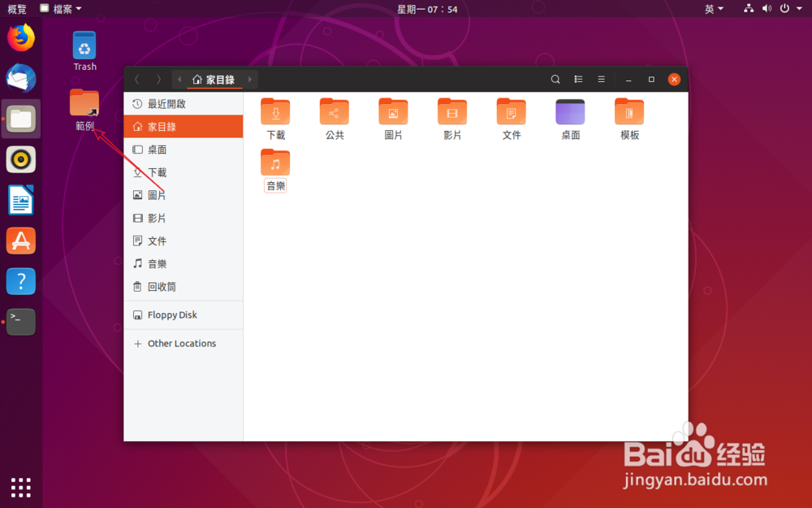Open Ubuntu Software from the dock

(21, 241)
